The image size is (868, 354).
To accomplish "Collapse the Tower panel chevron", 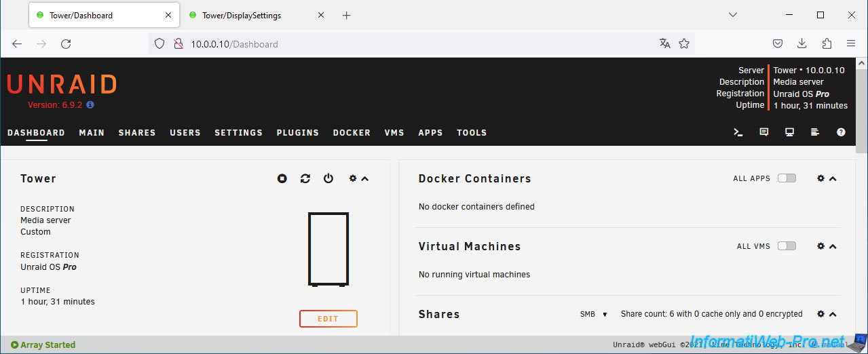I will point(365,178).
